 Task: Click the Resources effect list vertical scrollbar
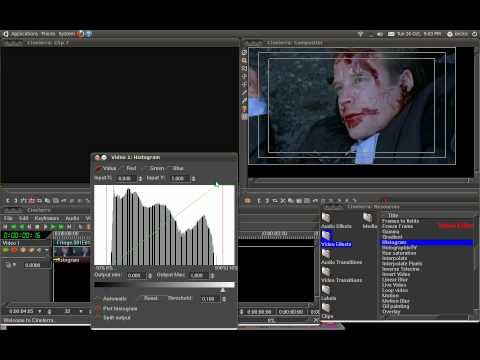click(x=476, y=263)
